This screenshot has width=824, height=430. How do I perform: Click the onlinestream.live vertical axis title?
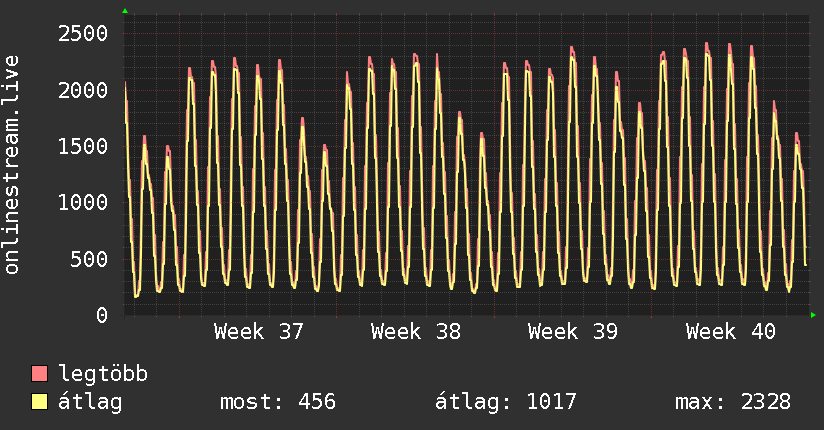[x=11, y=165]
